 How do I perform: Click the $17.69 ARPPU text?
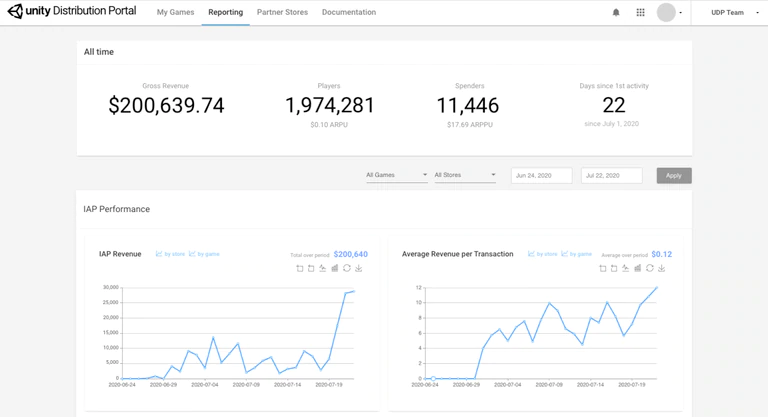click(470, 125)
